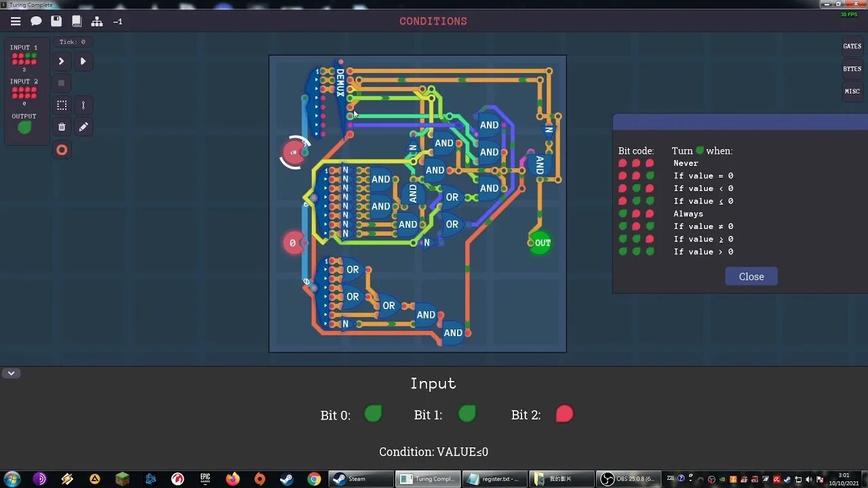868x488 pixels.
Task: Click the pinned Steam icon in taskbar
Action: (287, 479)
